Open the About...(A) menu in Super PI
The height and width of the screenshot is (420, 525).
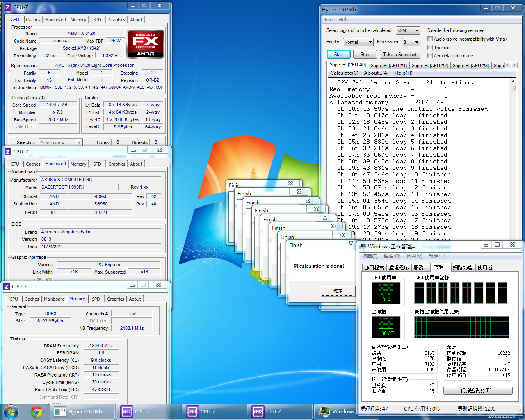point(376,73)
